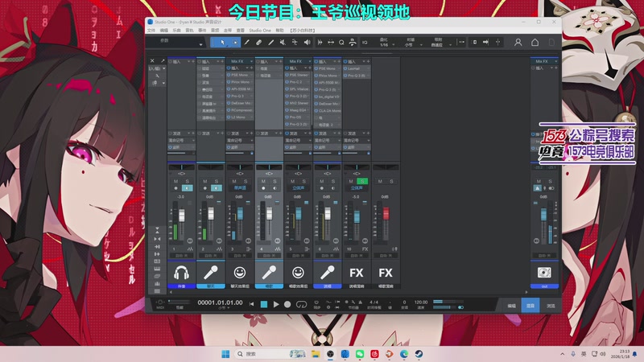Click the rightmost FX channel icon
This screenshot has height=362, width=644.
(386, 273)
